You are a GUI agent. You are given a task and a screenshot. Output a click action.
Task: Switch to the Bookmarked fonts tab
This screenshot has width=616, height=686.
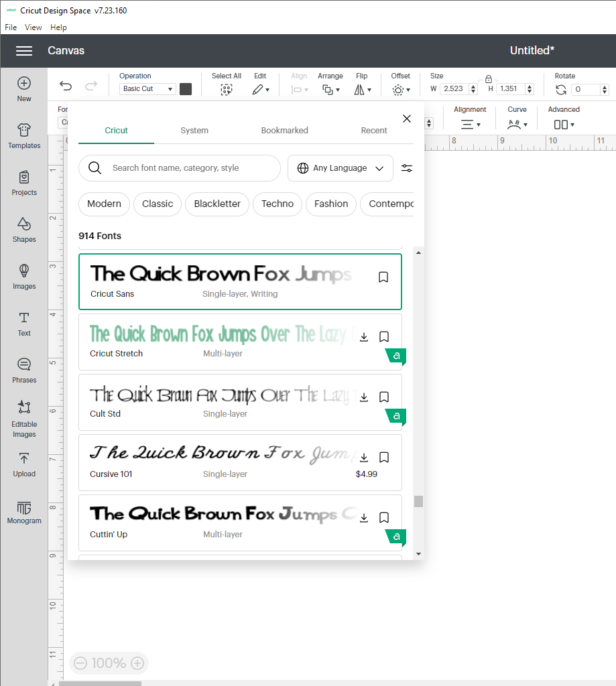click(285, 131)
